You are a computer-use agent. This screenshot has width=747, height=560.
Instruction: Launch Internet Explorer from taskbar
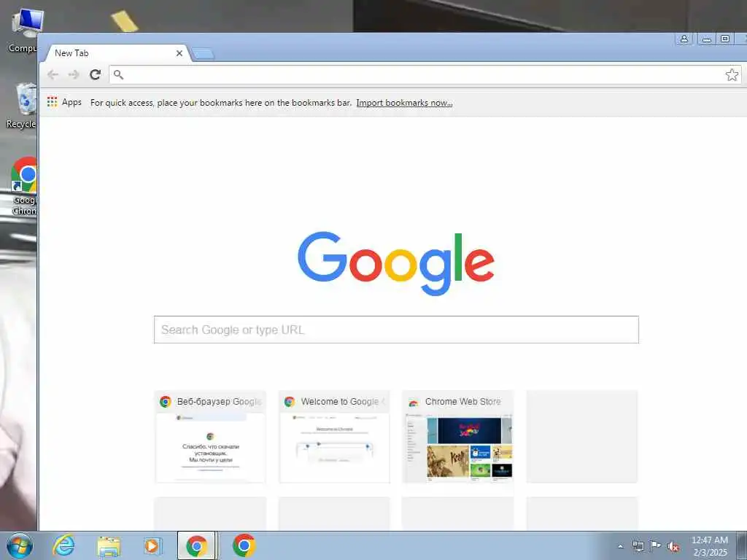coord(63,545)
